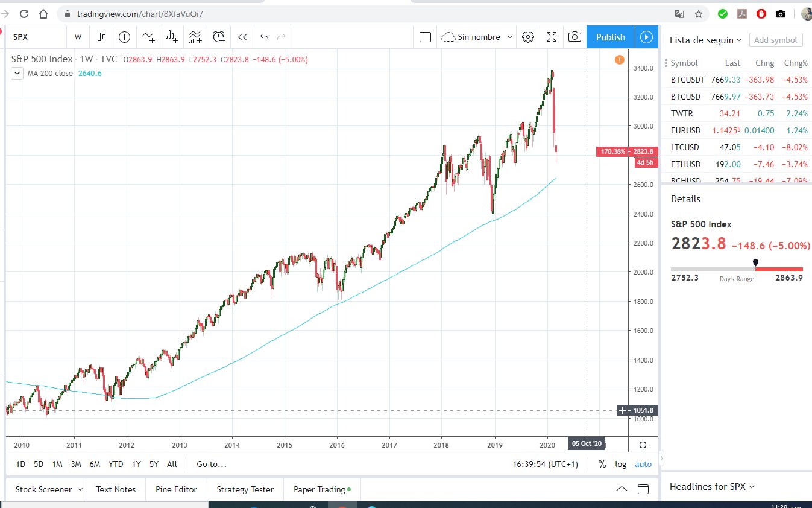Set date range to YTD
The image size is (812, 508).
click(116, 464)
